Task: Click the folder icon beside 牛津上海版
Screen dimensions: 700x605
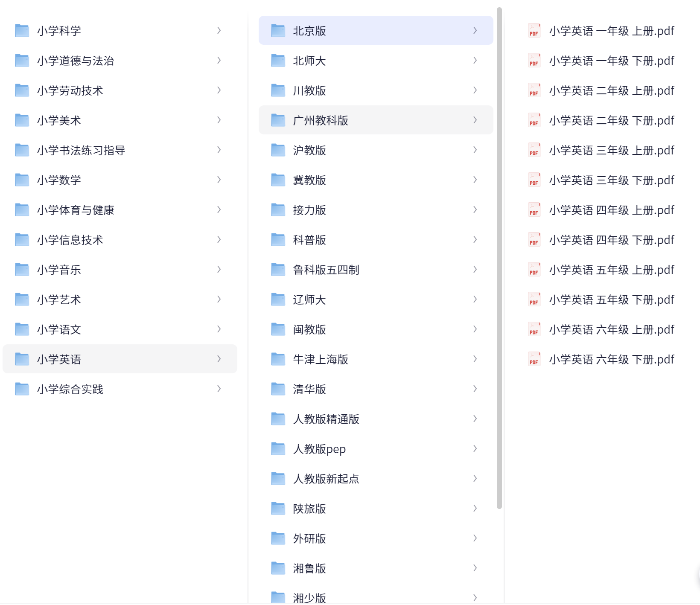Action: pyautogui.click(x=278, y=359)
